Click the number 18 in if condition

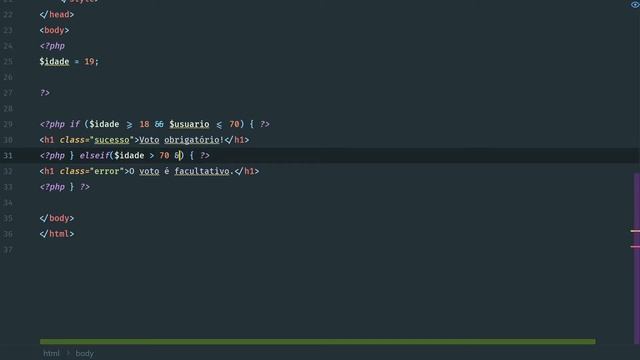tap(144, 124)
